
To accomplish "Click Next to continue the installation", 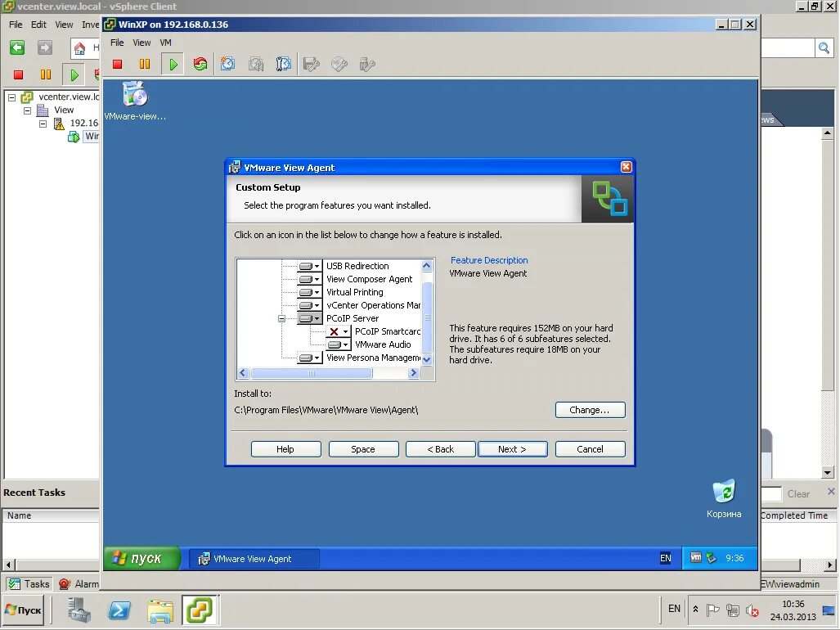I will 513,448.
